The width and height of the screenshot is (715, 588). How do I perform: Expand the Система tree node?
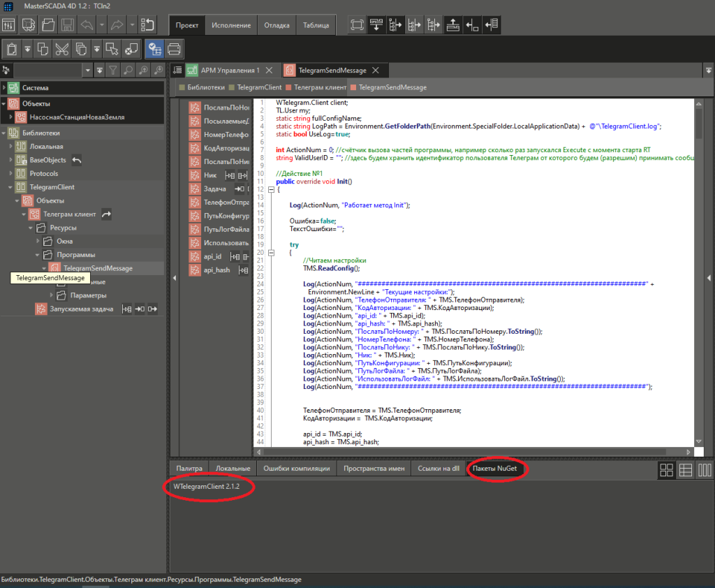coord(4,88)
